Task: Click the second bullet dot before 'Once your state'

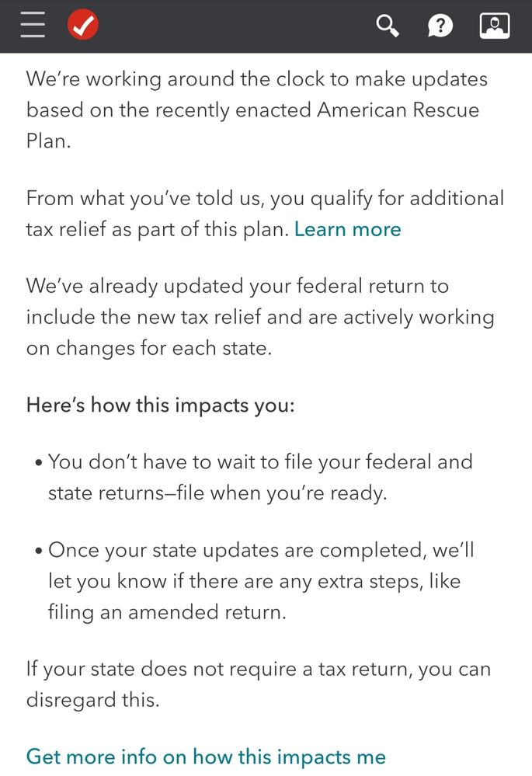Action: pos(38,552)
